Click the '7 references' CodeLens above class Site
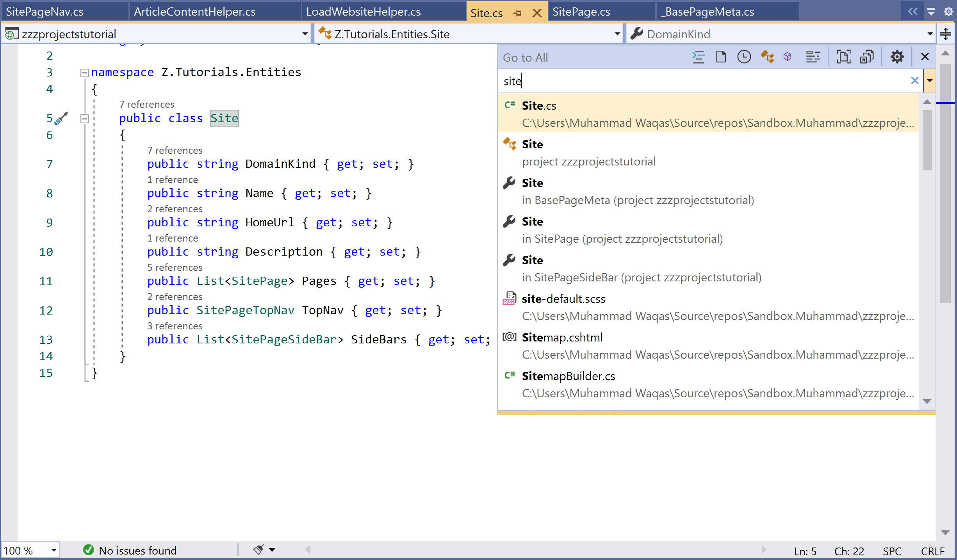This screenshot has height=560, width=957. coord(147,104)
